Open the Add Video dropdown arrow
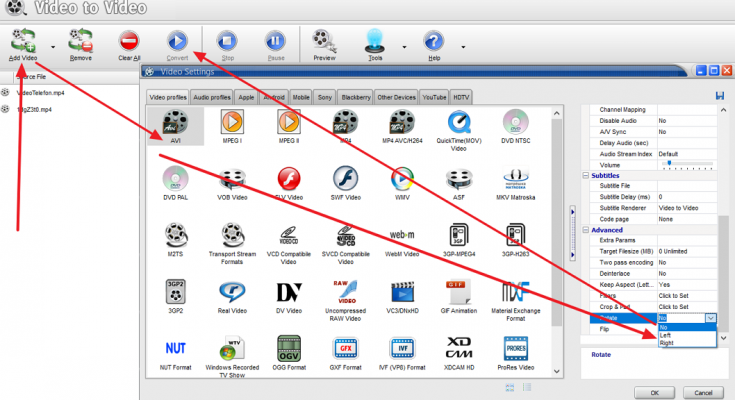The image size is (735, 400). click(x=53, y=47)
